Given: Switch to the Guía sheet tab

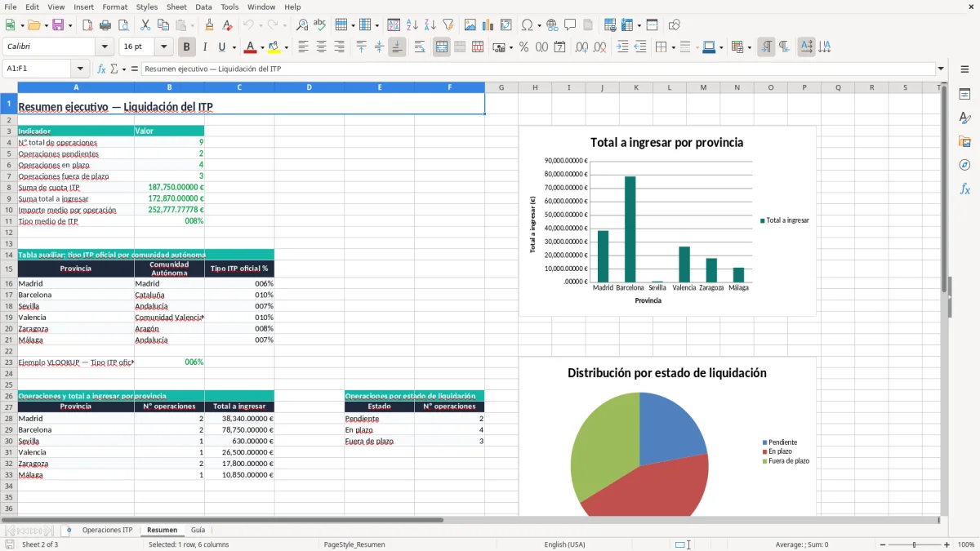Looking at the screenshot, I should coord(198,530).
